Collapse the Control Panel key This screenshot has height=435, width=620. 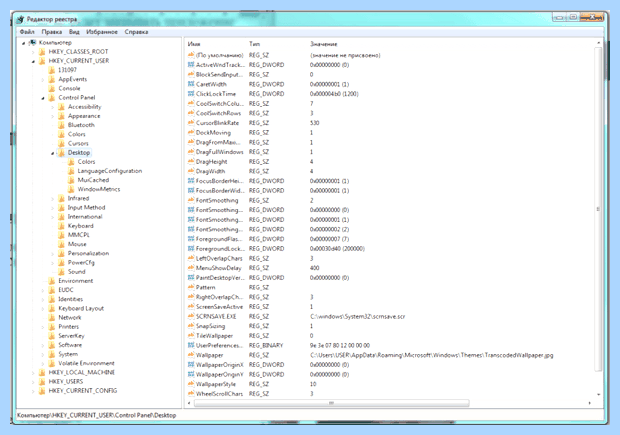(x=43, y=98)
